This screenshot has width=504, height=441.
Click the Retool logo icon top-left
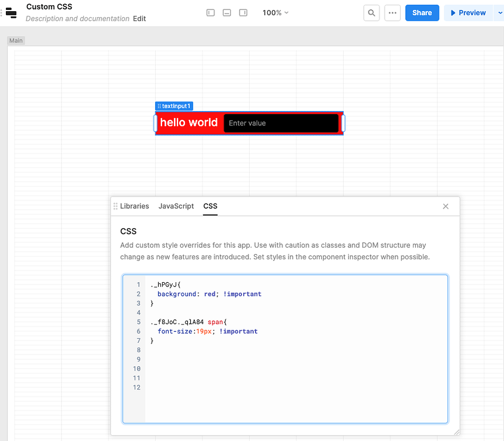[x=10, y=12]
